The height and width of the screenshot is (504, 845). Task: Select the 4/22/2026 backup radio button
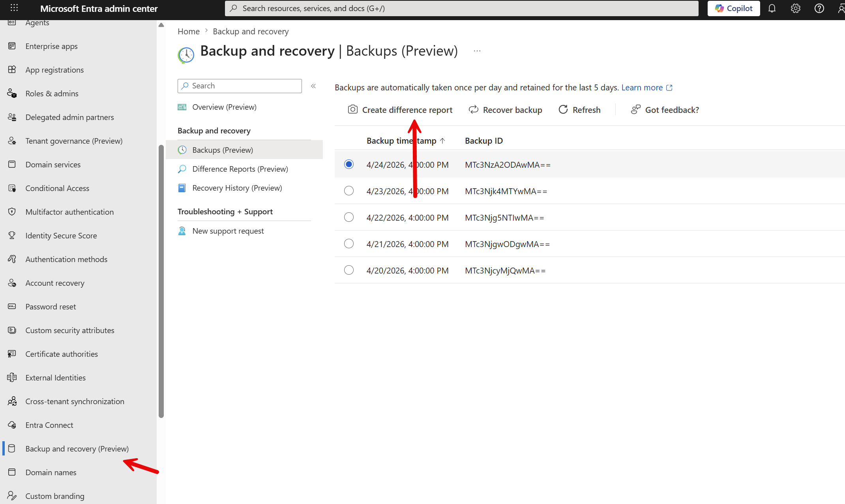[x=349, y=217]
